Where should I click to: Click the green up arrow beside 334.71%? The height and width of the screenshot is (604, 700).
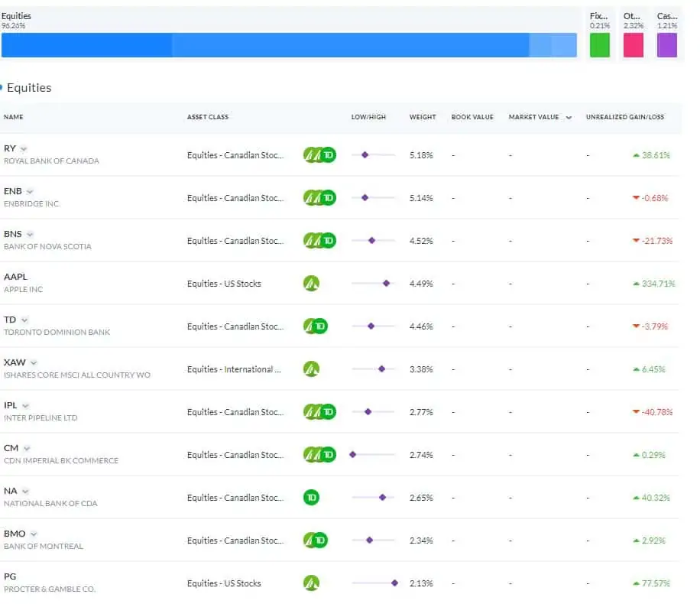(636, 284)
